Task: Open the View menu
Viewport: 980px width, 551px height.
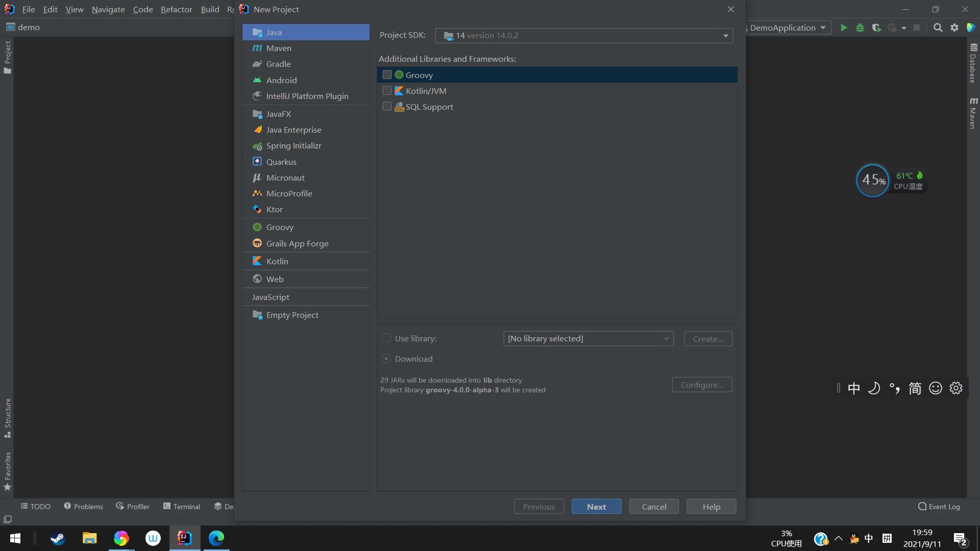Action: 75,9
